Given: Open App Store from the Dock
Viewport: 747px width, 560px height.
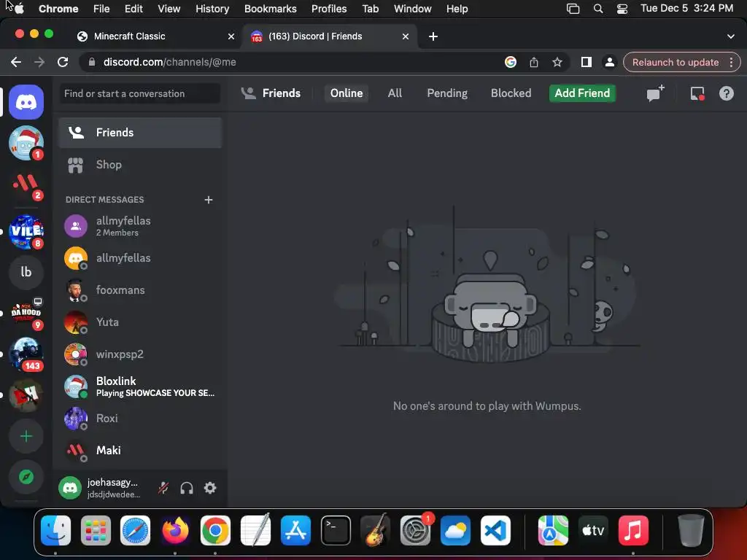Looking at the screenshot, I should pyautogui.click(x=295, y=530).
